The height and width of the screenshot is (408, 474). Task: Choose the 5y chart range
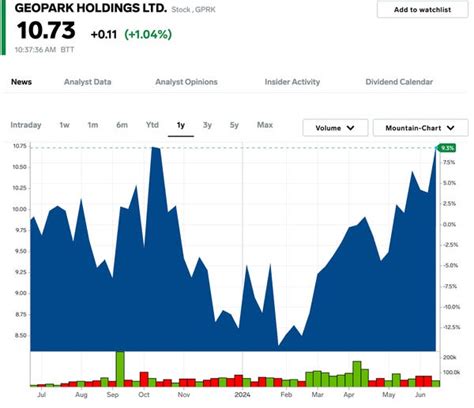(234, 125)
